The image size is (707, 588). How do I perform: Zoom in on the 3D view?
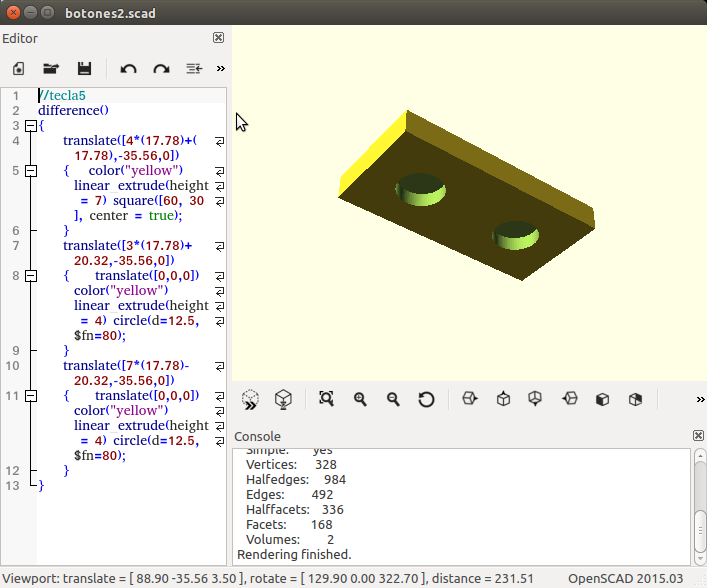click(360, 399)
